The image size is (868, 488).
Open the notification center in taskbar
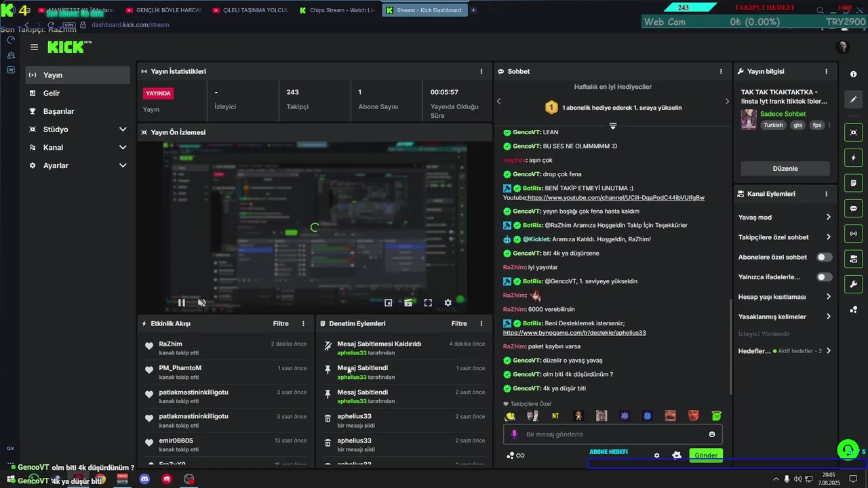(x=854, y=479)
